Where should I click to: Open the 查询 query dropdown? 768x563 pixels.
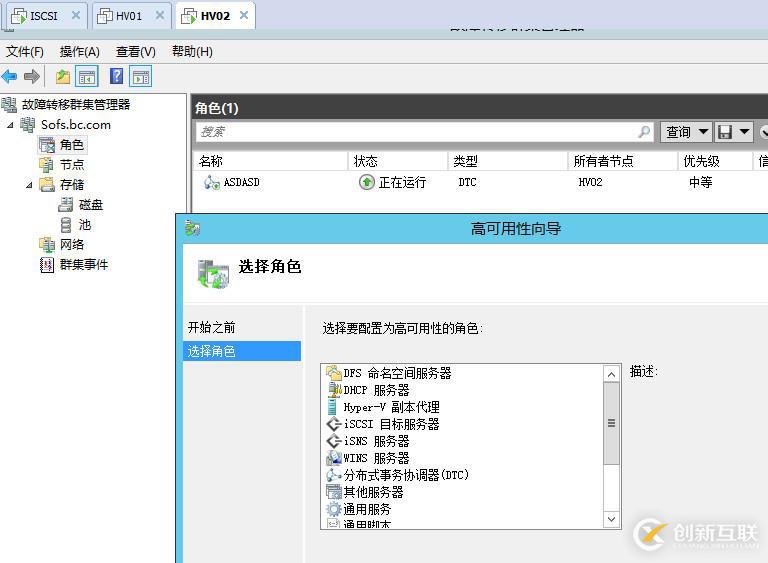click(x=686, y=132)
